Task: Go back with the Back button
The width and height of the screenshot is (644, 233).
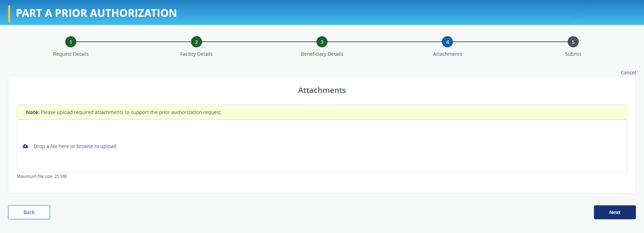Action: click(x=29, y=212)
